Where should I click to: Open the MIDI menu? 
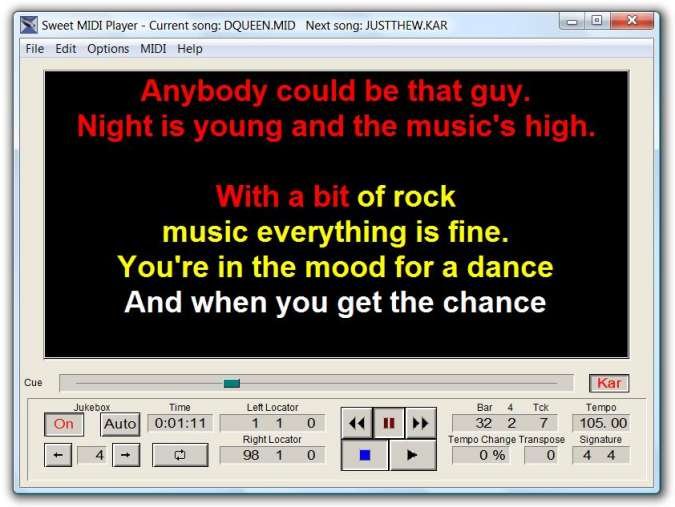153,49
